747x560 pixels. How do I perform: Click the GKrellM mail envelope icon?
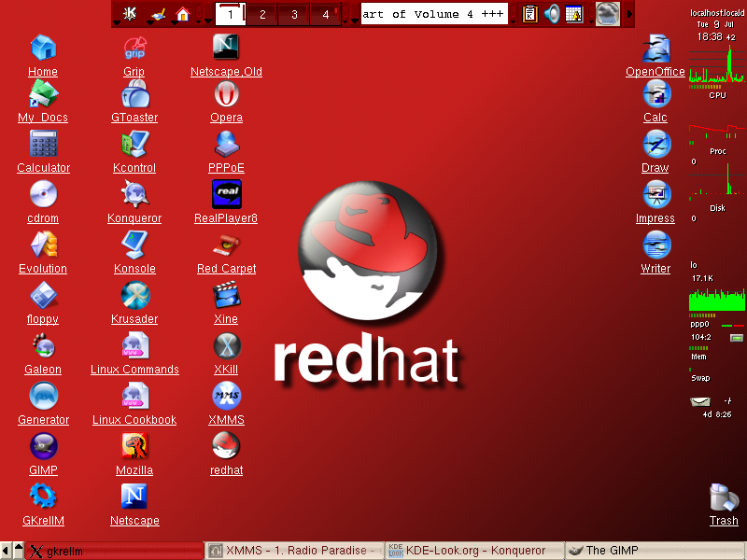coord(699,401)
